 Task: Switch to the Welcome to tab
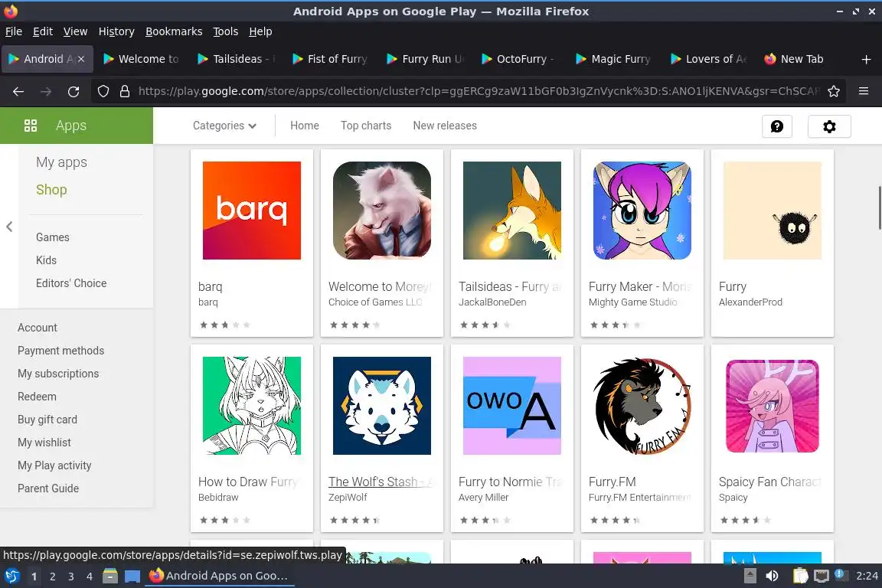pos(141,59)
